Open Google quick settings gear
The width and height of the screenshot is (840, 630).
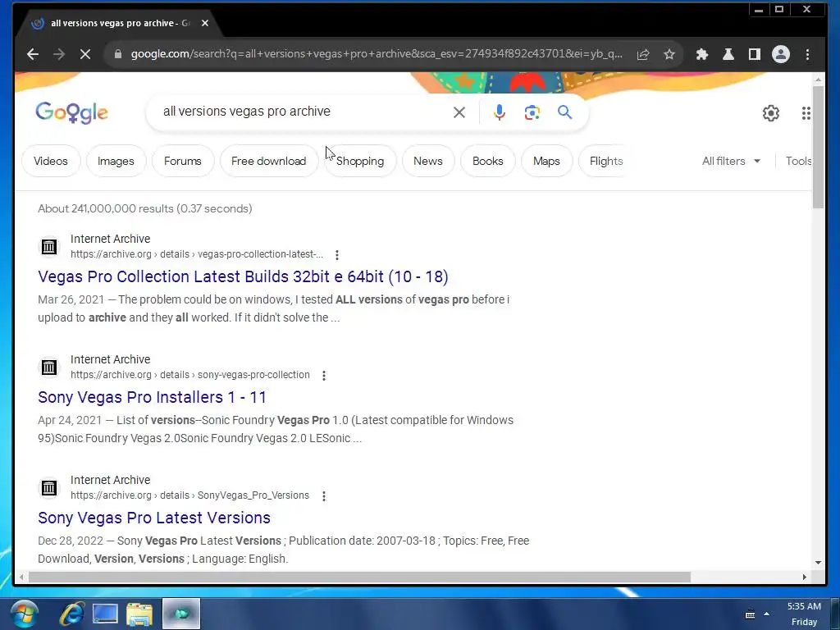pyautogui.click(x=771, y=113)
